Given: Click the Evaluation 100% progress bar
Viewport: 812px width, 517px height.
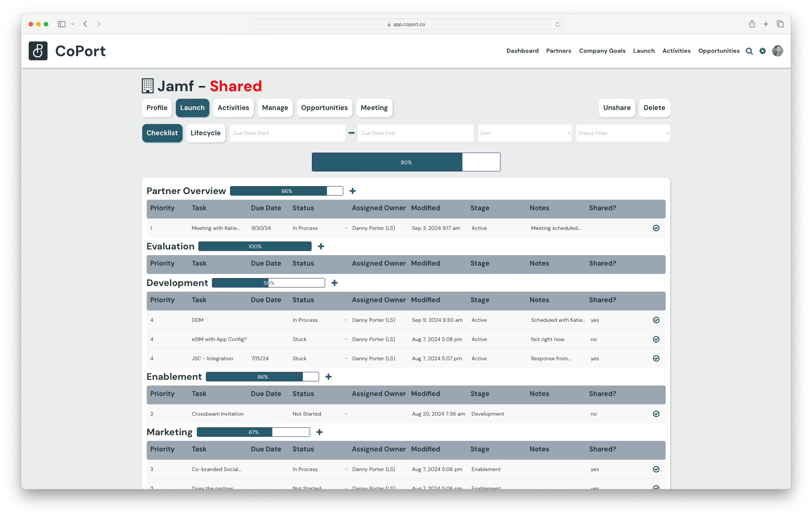Looking at the screenshot, I should click(255, 246).
